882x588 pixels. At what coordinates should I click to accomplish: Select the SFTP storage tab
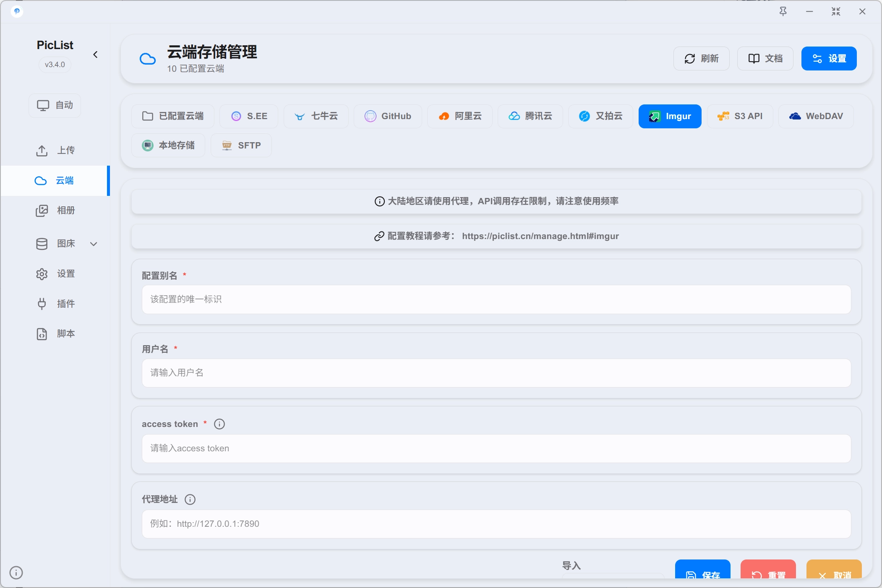241,146
